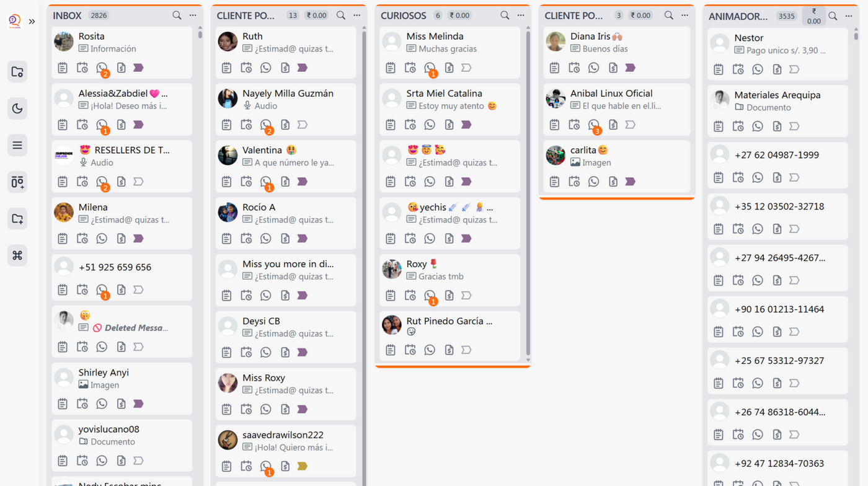Expand the sidebar with the double chevron
Screen dimensions: 868x486
[x=32, y=21]
